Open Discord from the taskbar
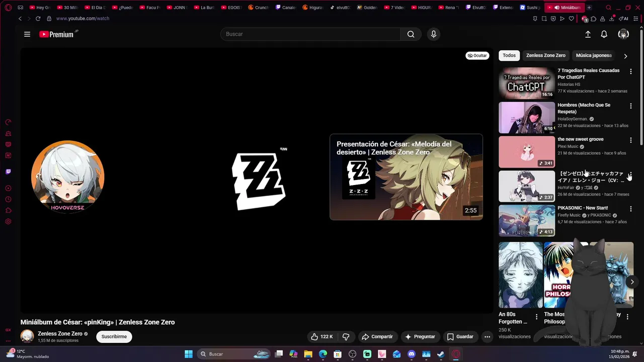Viewport: 644px width, 362px height. (x=412, y=354)
